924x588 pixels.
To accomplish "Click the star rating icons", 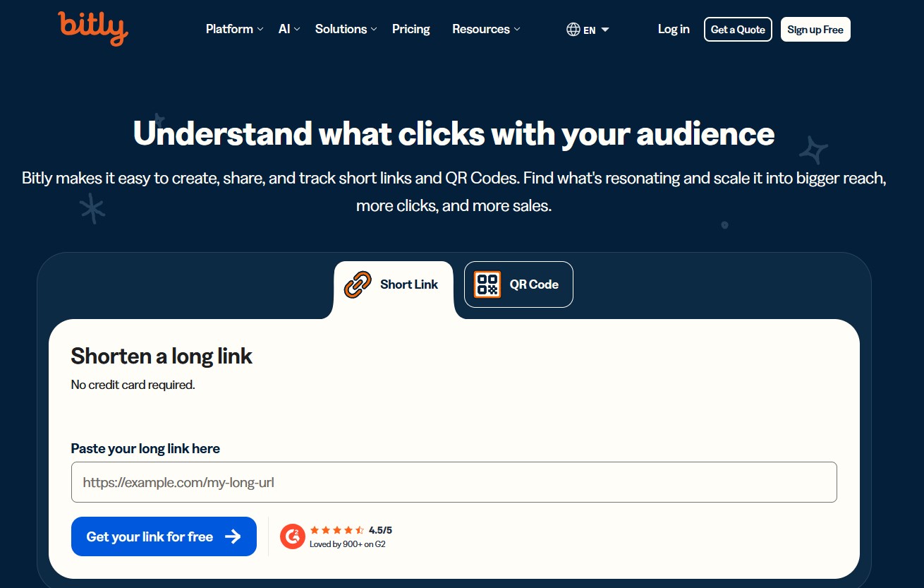I will [x=337, y=530].
